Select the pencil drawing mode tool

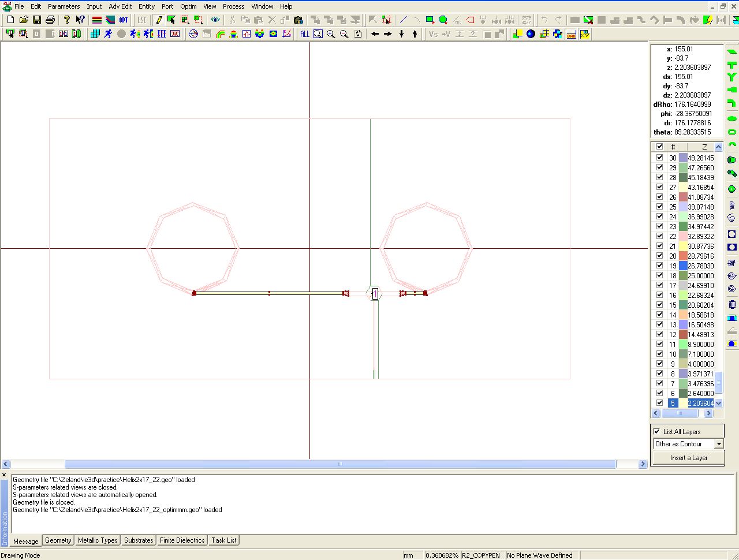159,20
